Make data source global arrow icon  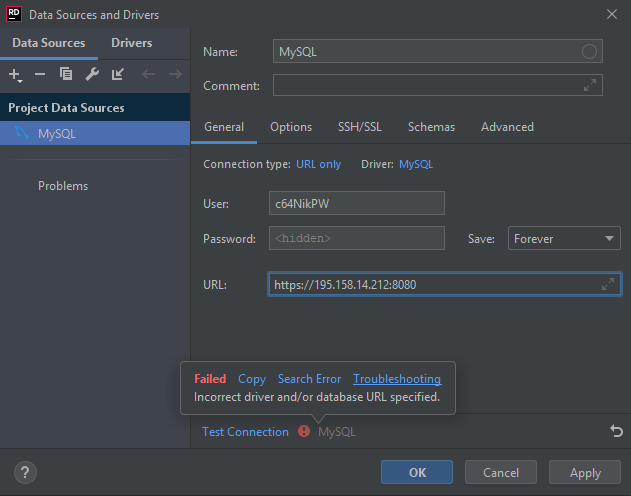(x=118, y=74)
